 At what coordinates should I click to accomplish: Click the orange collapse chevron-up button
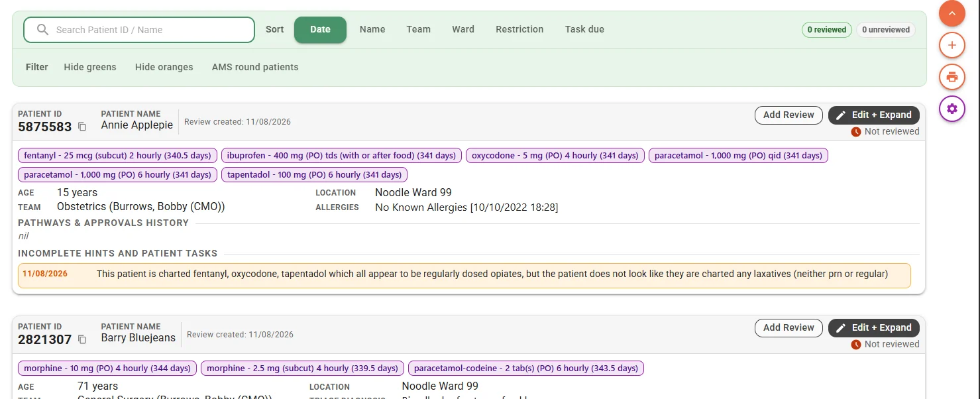952,13
